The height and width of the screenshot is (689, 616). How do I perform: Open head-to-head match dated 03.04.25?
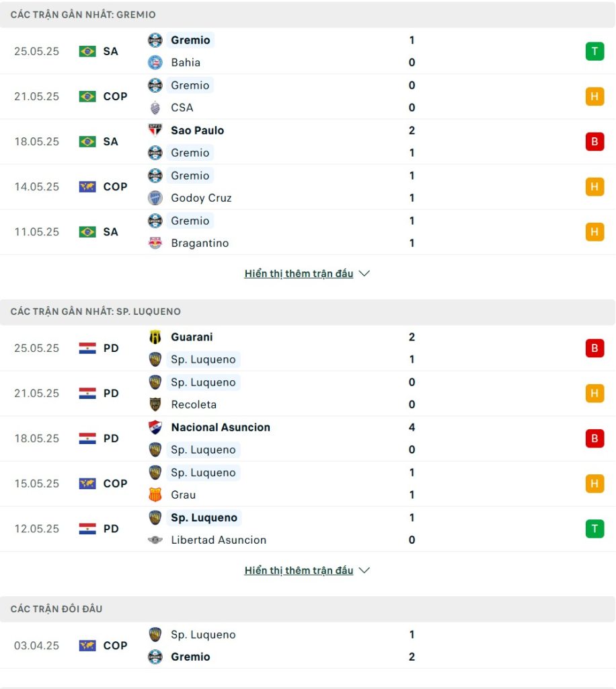pos(307,645)
